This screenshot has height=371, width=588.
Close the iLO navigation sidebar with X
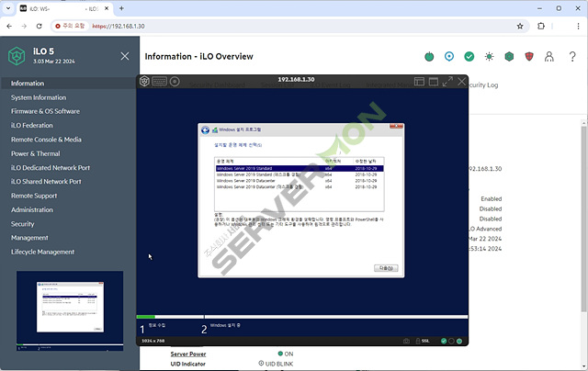(125, 56)
